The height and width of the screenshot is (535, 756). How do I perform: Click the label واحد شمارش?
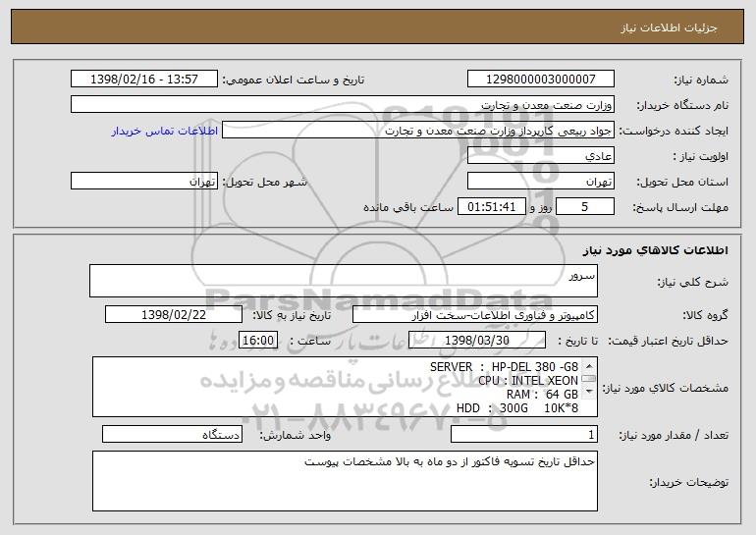click(x=296, y=435)
